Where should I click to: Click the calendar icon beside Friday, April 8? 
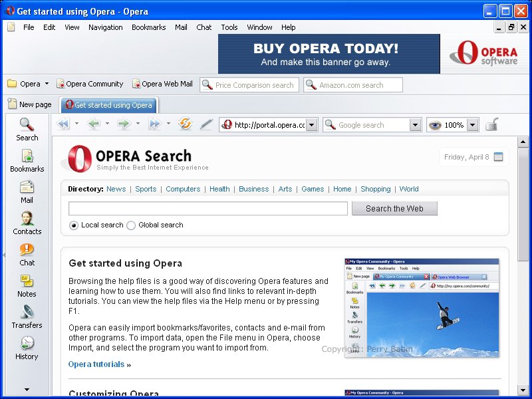(498, 157)
